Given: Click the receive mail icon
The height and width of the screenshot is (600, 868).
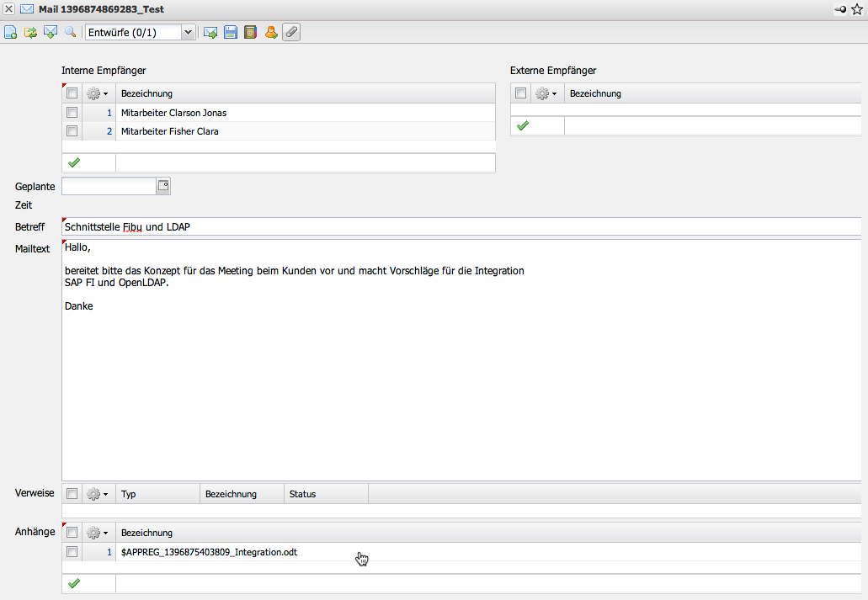Looking at the screenshot, I should tap(50, 32).
